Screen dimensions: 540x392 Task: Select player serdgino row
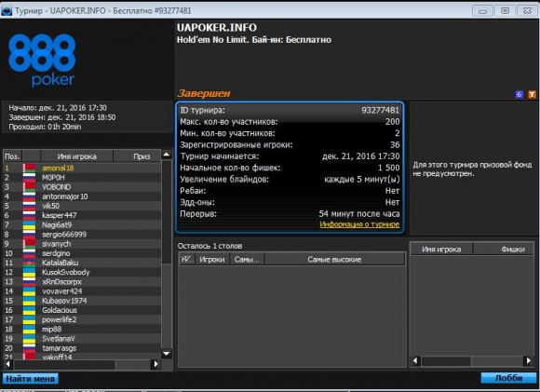pyautogui.click(x=82, y=253)
